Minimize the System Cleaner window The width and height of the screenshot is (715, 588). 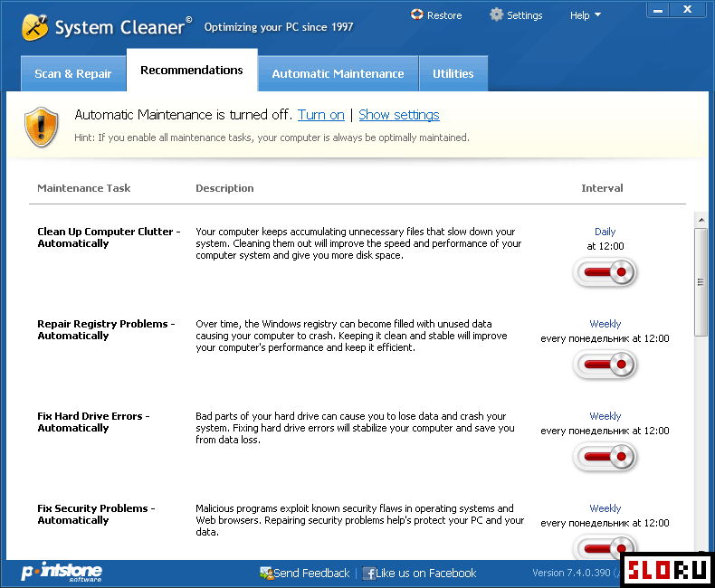(658, 10)
